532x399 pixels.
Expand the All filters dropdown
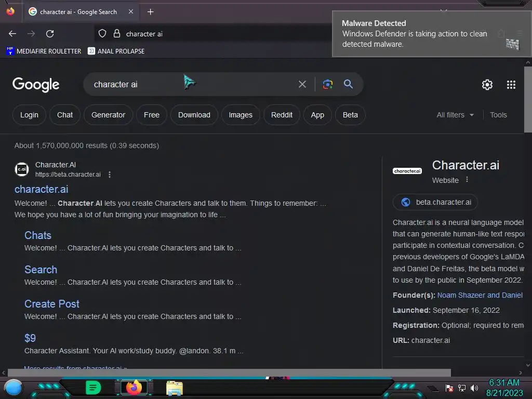[x=455, y=115]
